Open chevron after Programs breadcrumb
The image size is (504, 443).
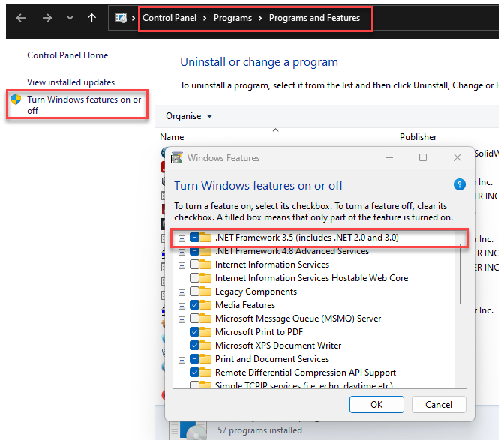click(260, 18)
